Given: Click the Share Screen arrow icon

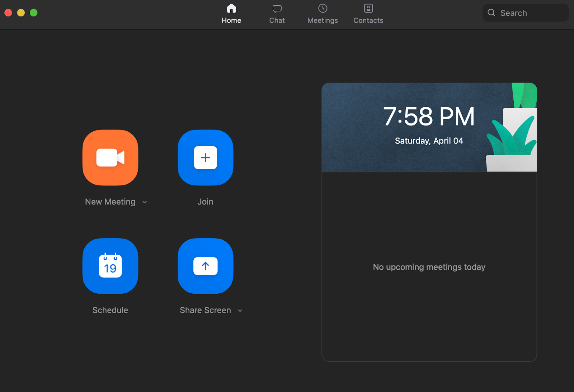Looking at the screenshot, I should (x=206, y=266).
